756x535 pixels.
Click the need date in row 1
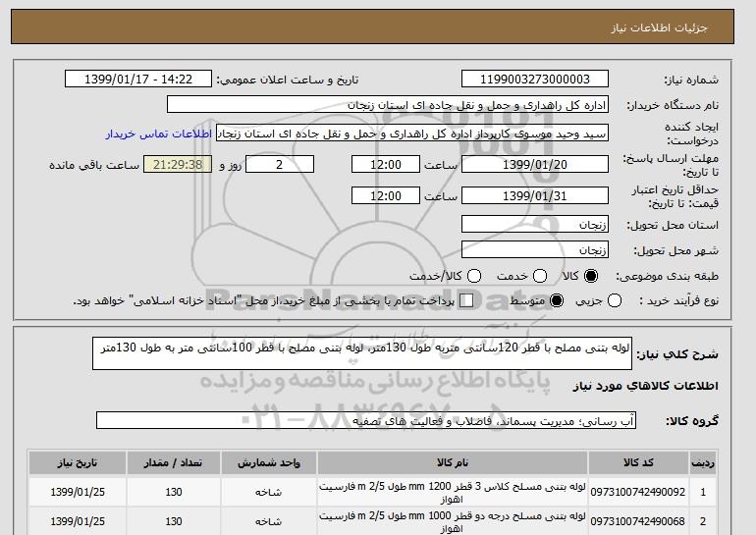[x=78, y=492]
